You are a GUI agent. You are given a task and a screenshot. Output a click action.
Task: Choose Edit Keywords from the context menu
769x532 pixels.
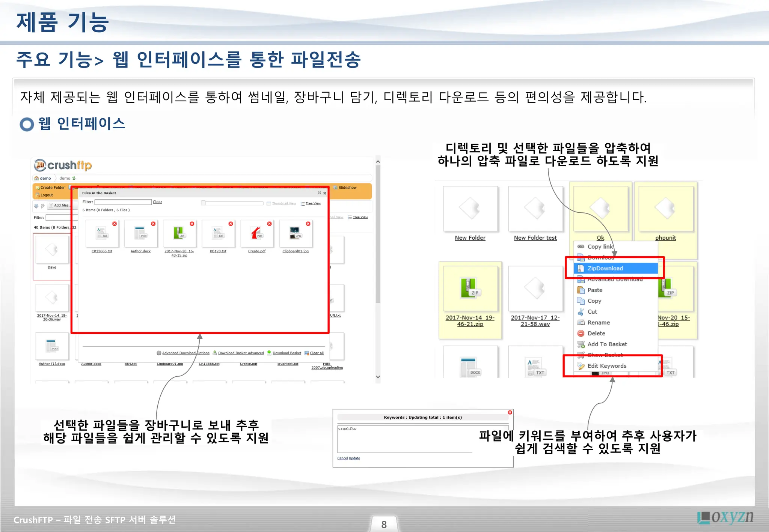coord(616,366)
